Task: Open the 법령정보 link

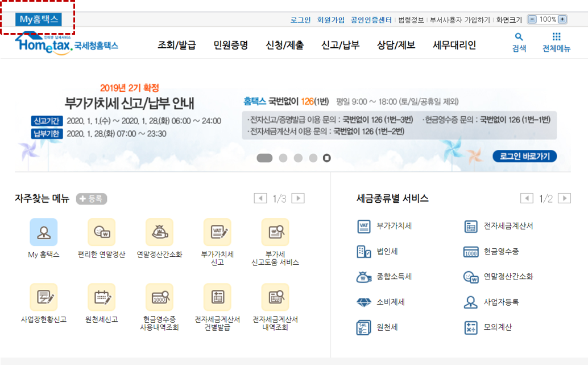Action: coord(411,20)
